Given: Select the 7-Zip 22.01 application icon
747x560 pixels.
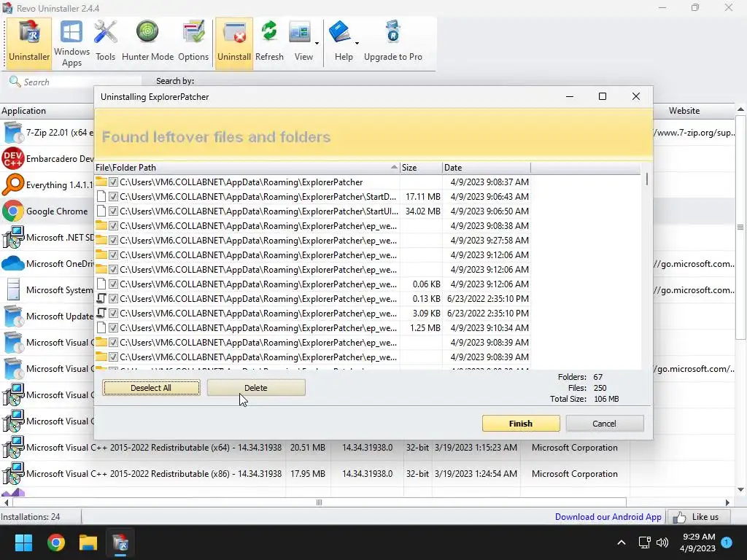Looking at the screenshot, I should 13,133.
